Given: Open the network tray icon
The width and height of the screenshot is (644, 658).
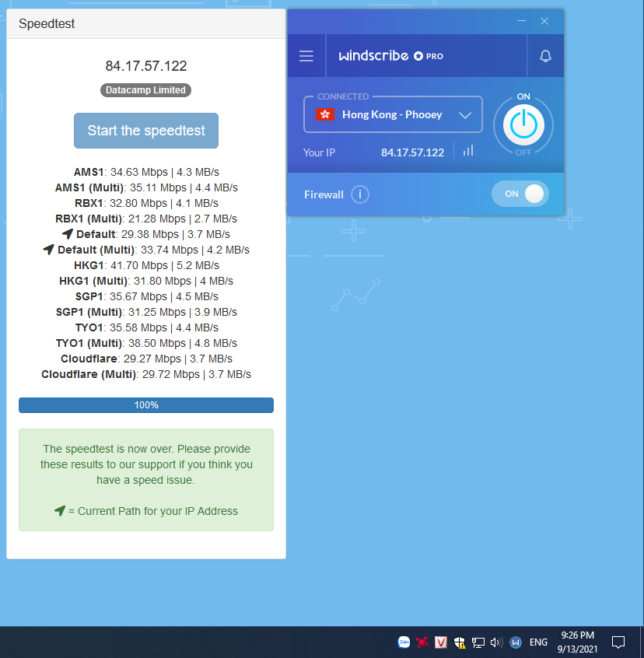Looking at the screenshot, I should 478,642.
